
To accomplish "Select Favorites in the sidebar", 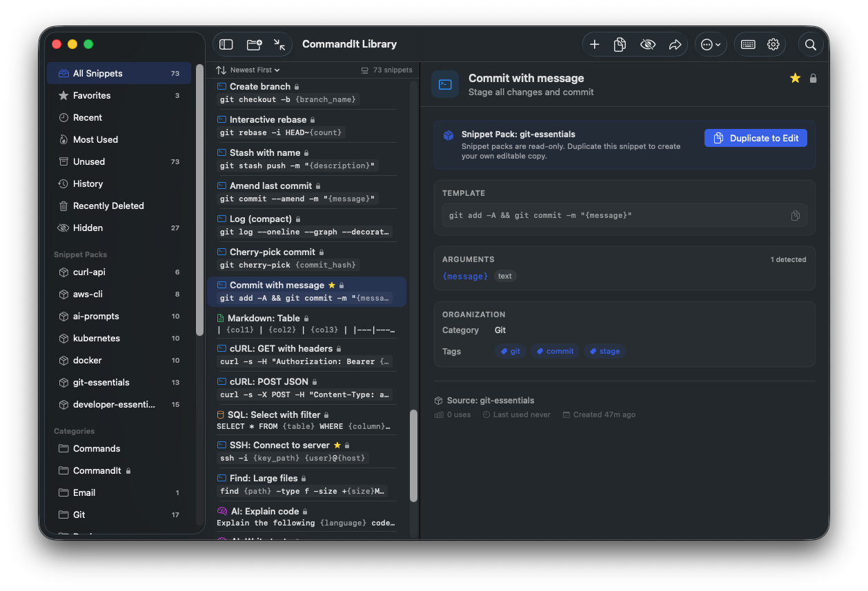I will tap(92, 95).
